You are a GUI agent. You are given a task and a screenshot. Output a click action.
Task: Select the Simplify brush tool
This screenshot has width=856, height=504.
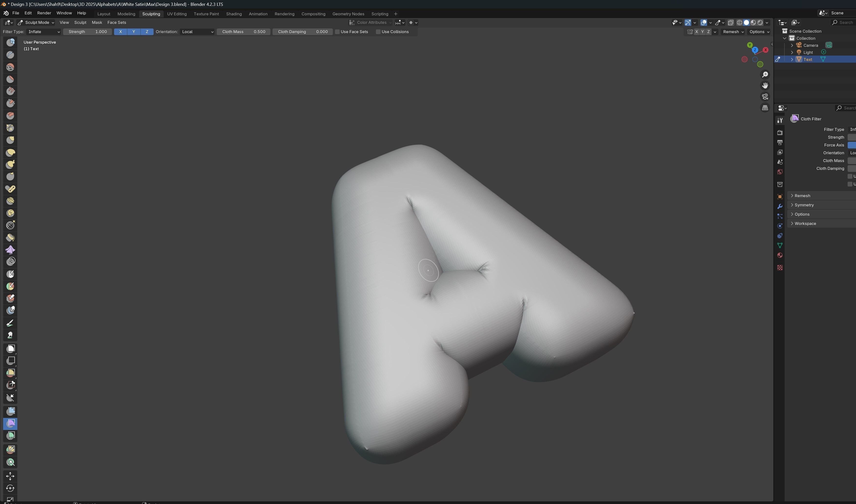[x=10, y=262]
